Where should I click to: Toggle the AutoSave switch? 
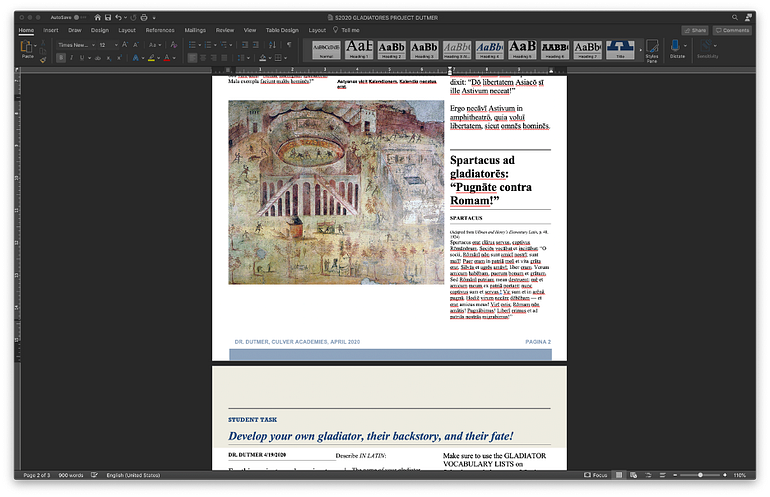[x=79, y=17]
